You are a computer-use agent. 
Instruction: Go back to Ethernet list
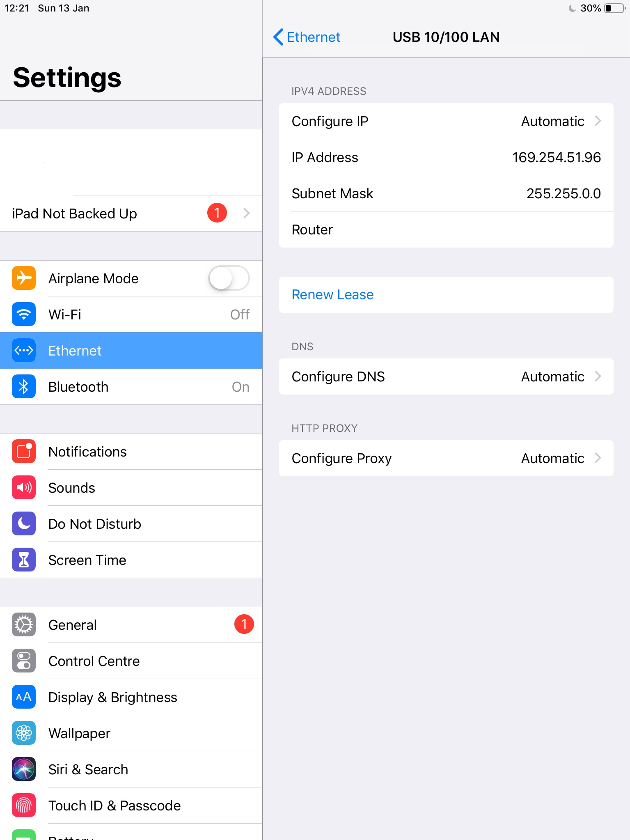point(307,37)
